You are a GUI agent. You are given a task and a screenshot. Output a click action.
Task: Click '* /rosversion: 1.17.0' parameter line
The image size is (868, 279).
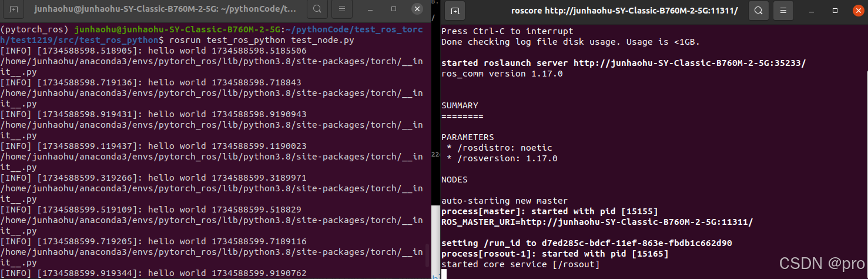coord(501,158)
